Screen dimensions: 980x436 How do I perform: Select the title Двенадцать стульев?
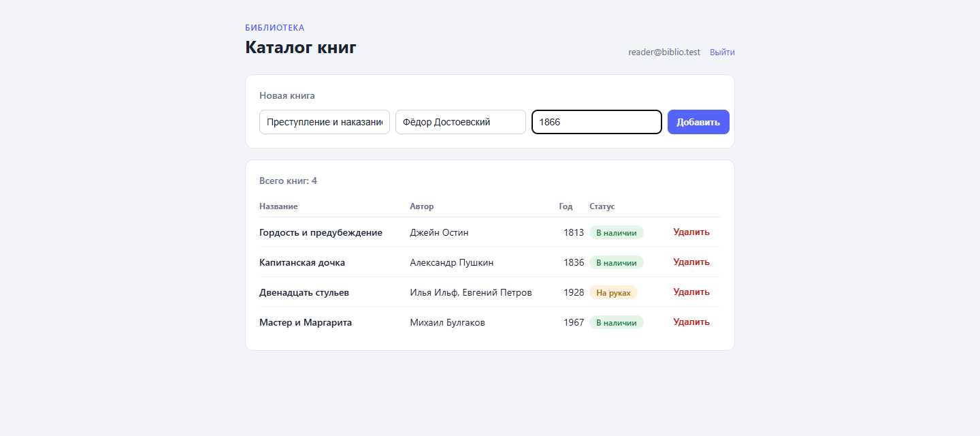click(x=304, y=292)
